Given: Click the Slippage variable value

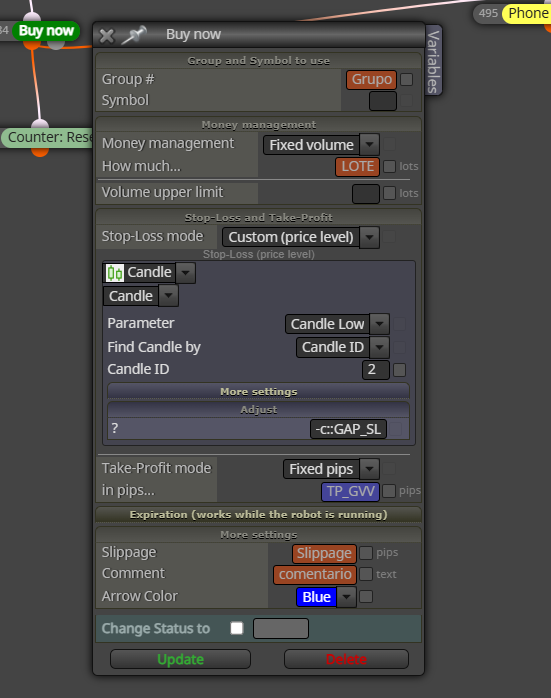Looking at the screenshot, I should tap(324, 553).
